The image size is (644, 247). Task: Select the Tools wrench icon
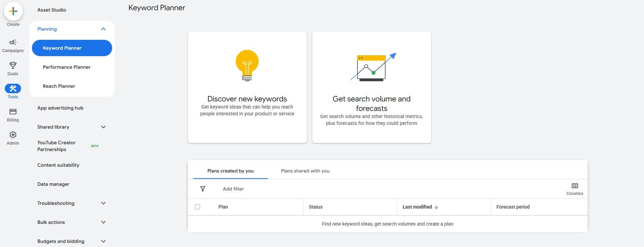tap(13, 88)
